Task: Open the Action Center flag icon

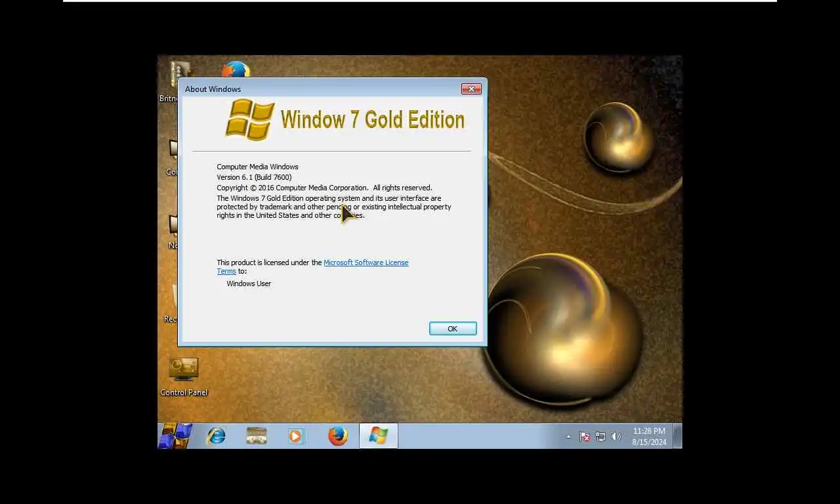Action: pos(584,436)
